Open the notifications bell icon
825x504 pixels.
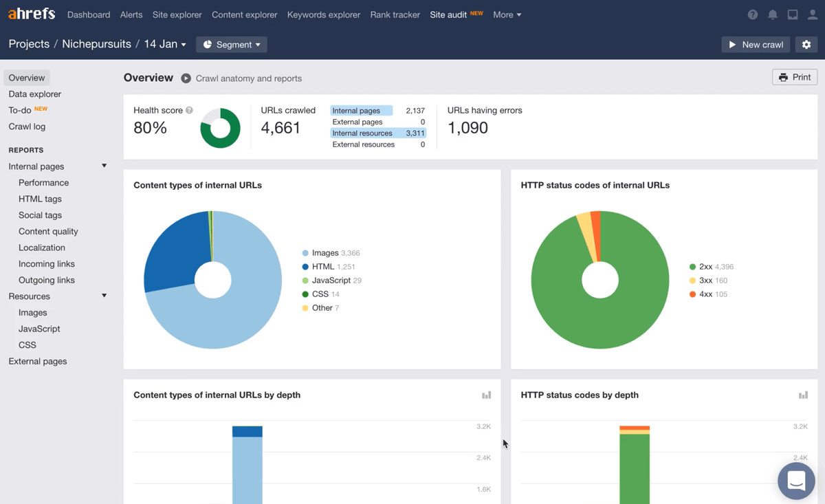click(773, 14)
